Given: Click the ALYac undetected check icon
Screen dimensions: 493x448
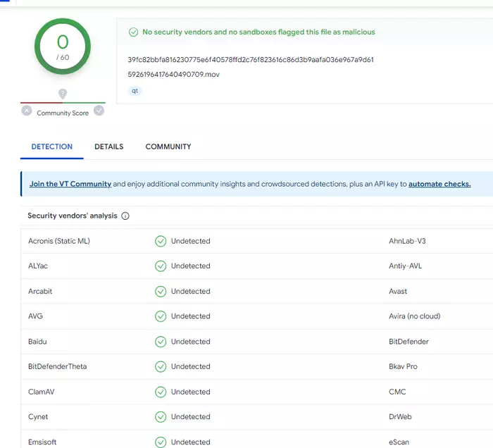Looking at the screenshot, I should (x=161, y=266).
